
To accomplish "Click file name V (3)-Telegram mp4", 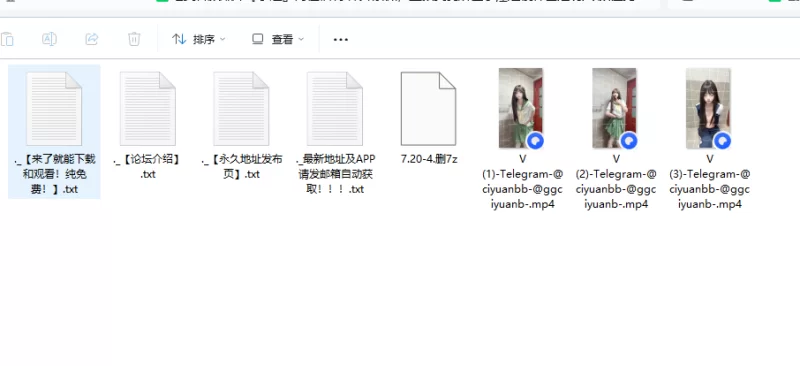I will click(x=710, y=182).
